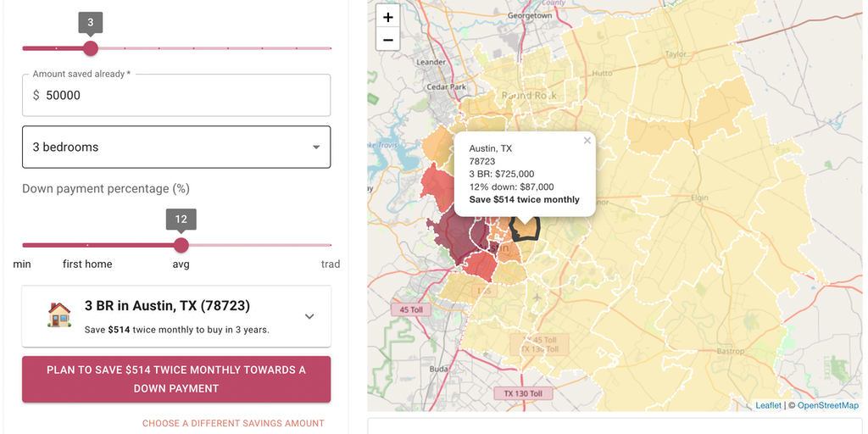Click the years slider handle showing 3

(91, 48)
